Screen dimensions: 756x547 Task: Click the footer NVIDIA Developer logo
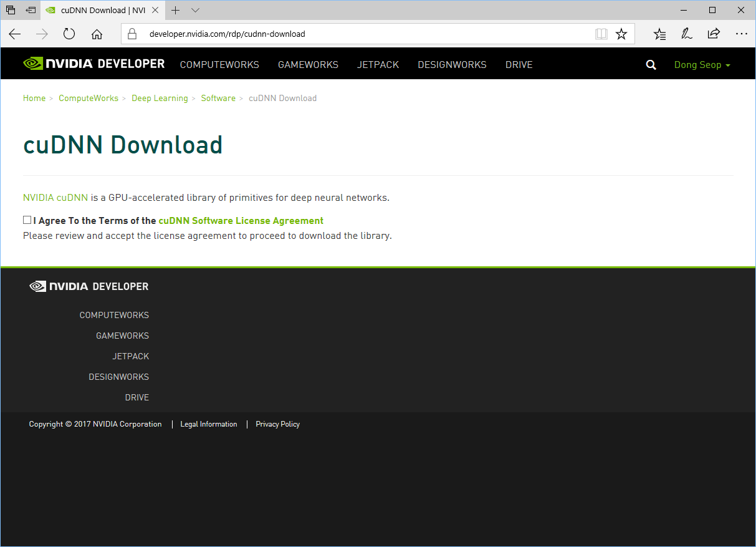click(x=89, y=286)
